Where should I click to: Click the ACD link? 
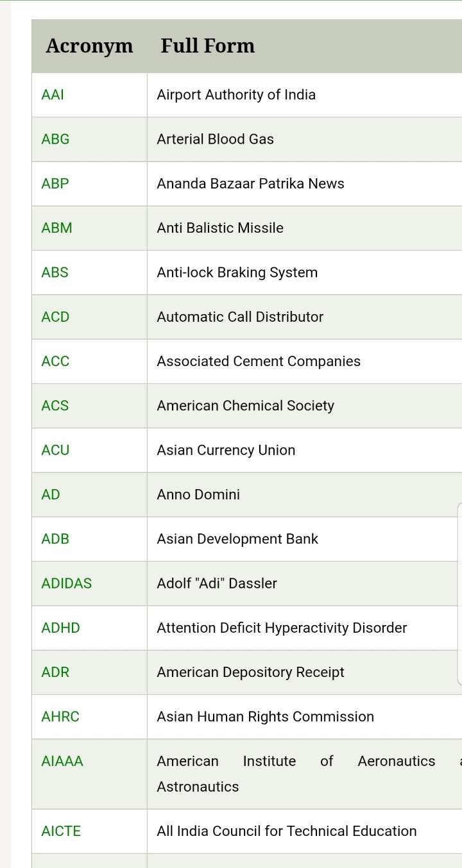(x=55, y=317)
